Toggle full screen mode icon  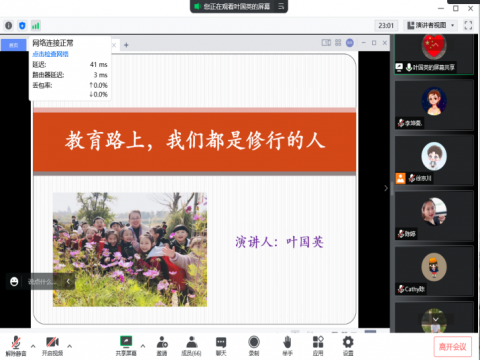click(468, 25)
